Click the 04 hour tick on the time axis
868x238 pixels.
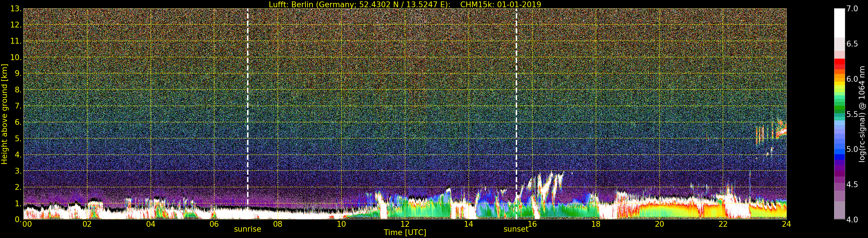point(151,224)
